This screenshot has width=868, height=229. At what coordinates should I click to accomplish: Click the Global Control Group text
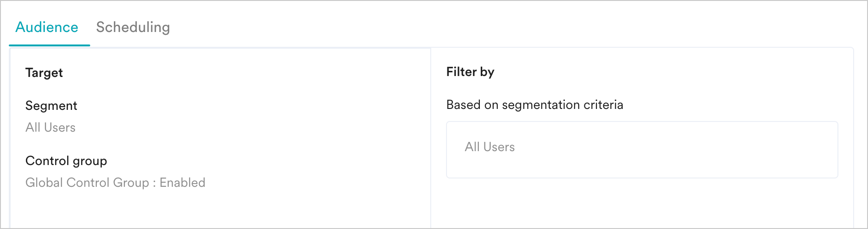(x=87, y=183)
